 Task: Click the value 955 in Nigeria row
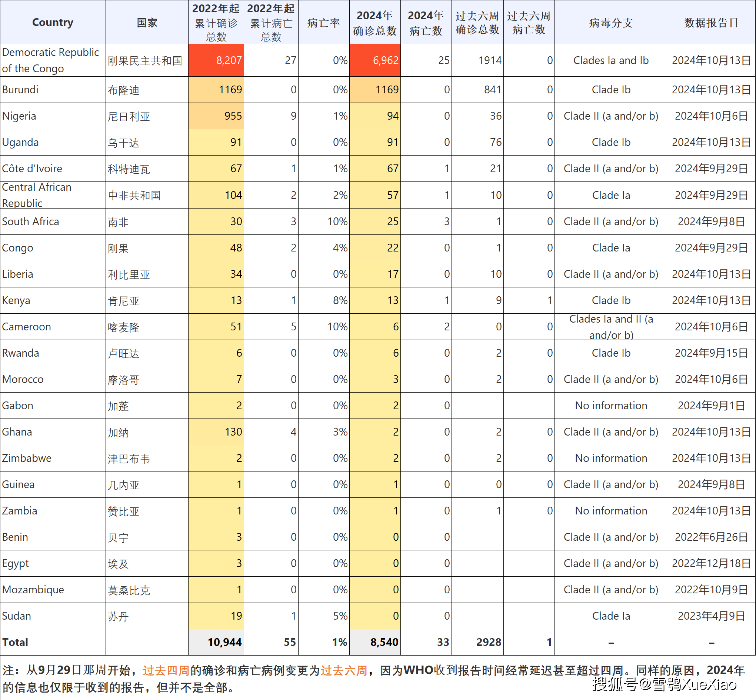216,116
